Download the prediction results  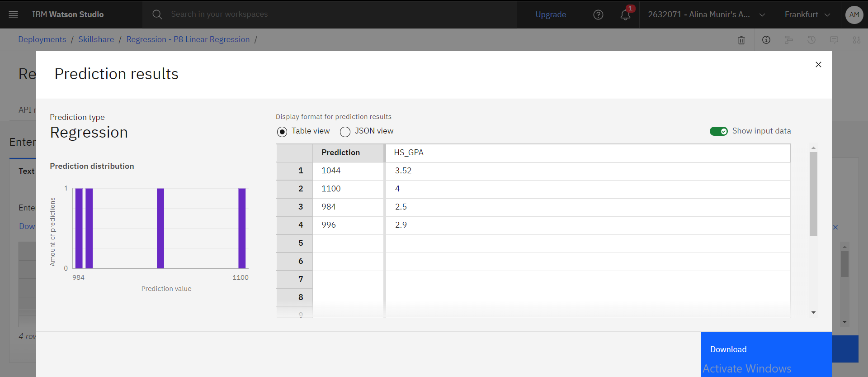pyautogui.click(x=728, y=349)
